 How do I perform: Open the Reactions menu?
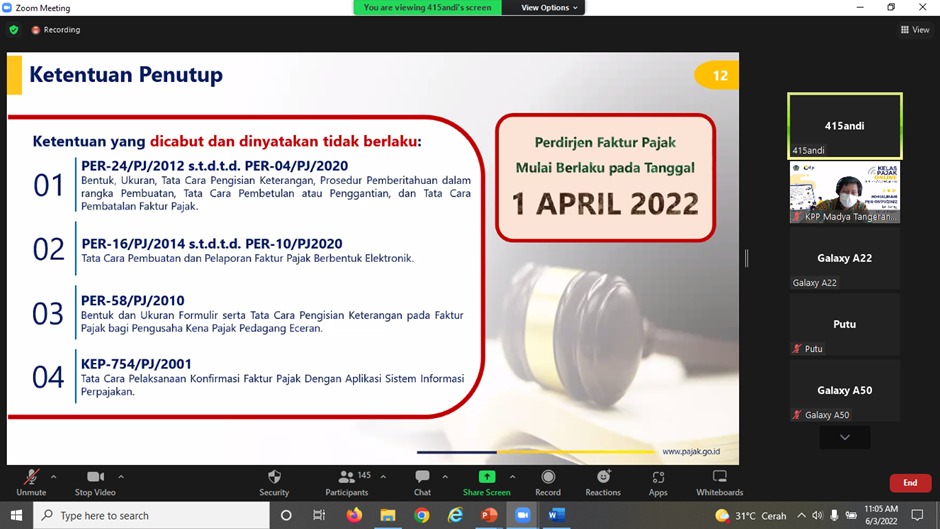tap(603, 480)
